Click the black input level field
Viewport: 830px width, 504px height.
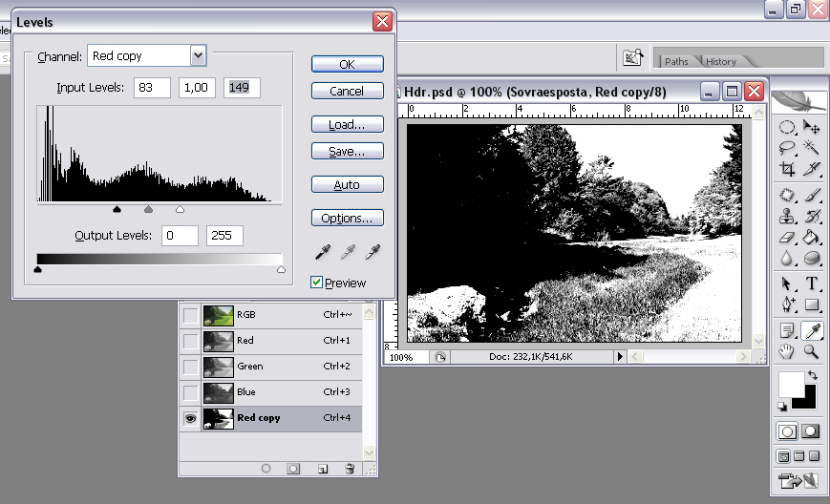click(151, 88)
